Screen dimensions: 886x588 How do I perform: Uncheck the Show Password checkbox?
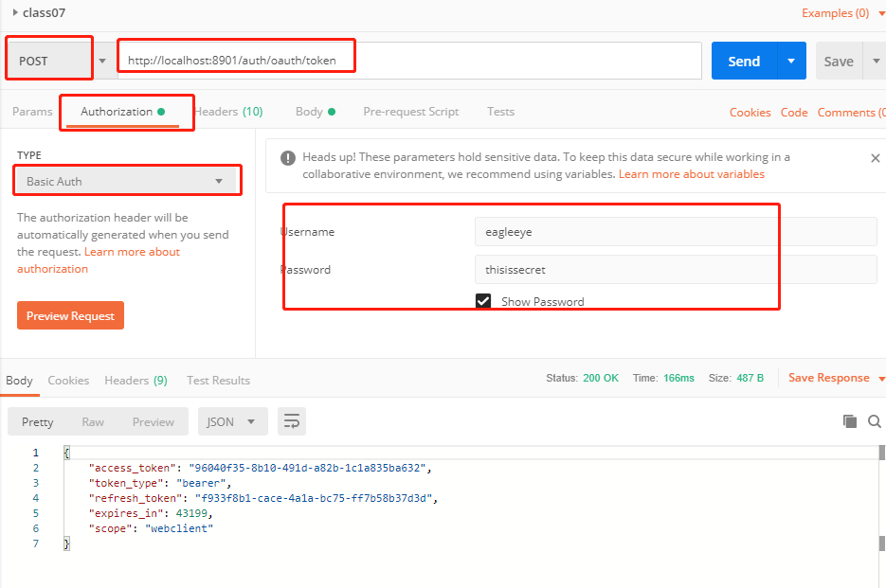pos(483,300)
